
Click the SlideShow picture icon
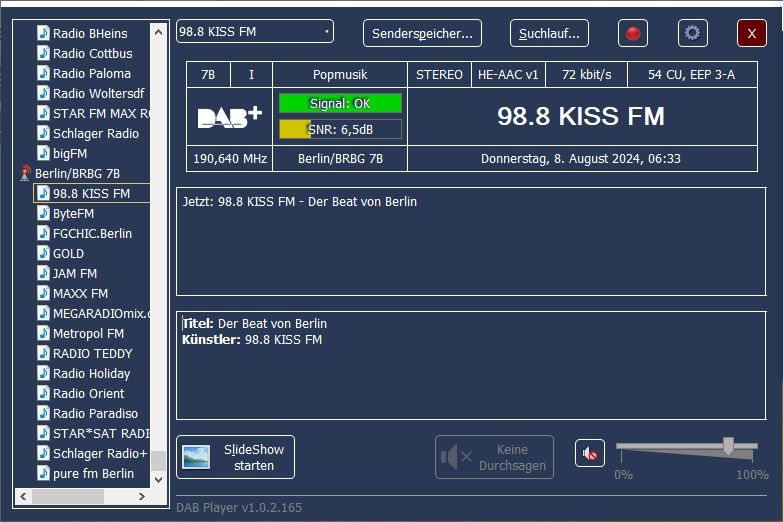[x=196, y=457]
